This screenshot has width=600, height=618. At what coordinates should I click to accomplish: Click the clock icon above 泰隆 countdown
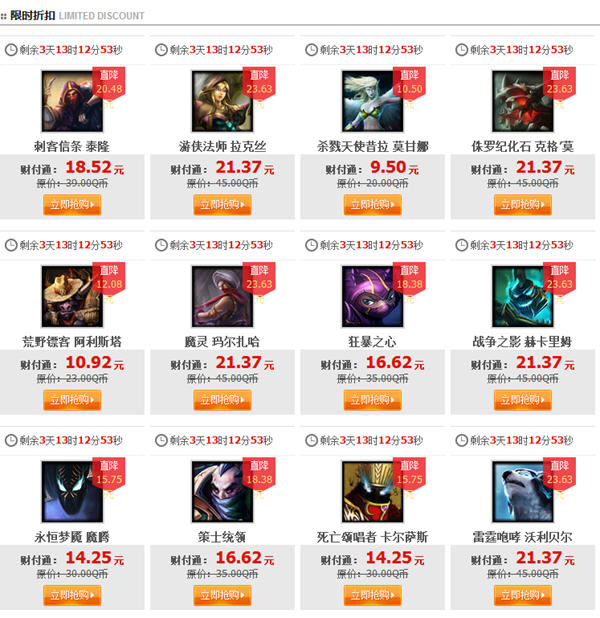point(11,50)
